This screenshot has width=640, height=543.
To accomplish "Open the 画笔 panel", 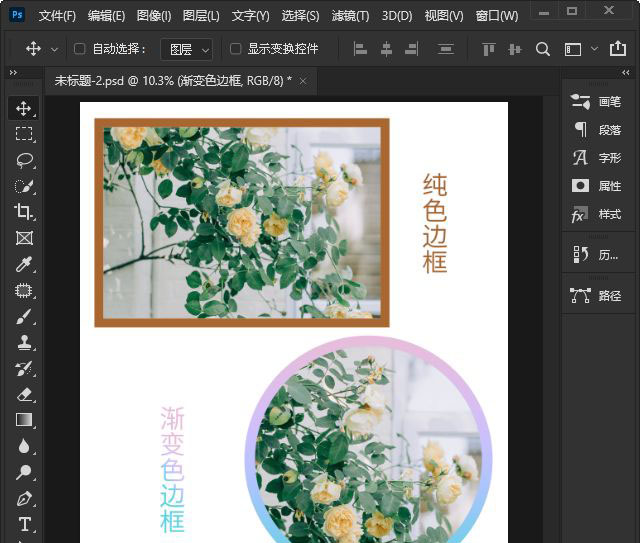I will pos(598,102).
